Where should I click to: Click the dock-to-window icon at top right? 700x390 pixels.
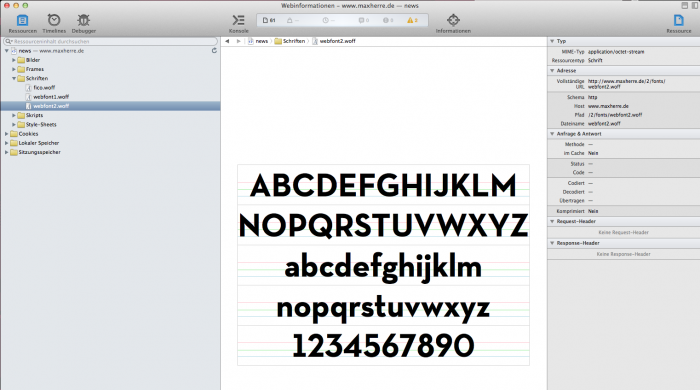click(684, 5)
